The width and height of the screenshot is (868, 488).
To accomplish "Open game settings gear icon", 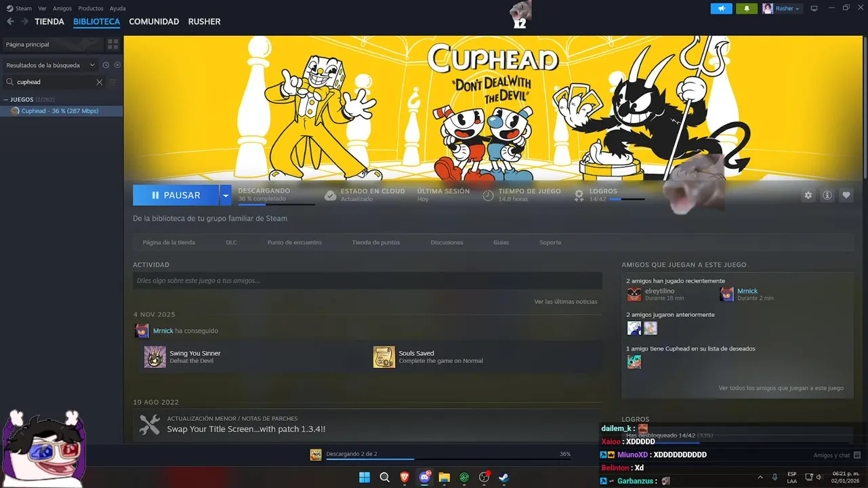I will point(808,195).
